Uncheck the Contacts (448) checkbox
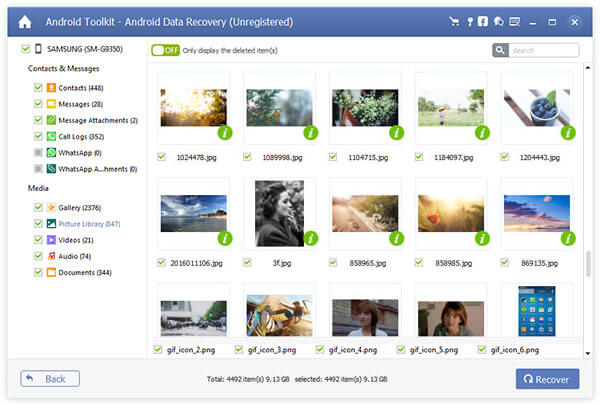 tap(38, 88)
